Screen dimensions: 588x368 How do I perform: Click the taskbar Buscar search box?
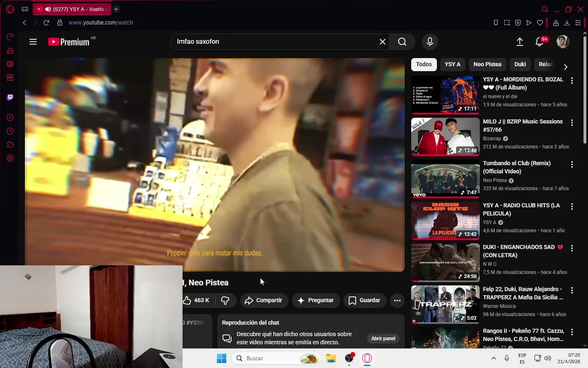coord(276,359)
